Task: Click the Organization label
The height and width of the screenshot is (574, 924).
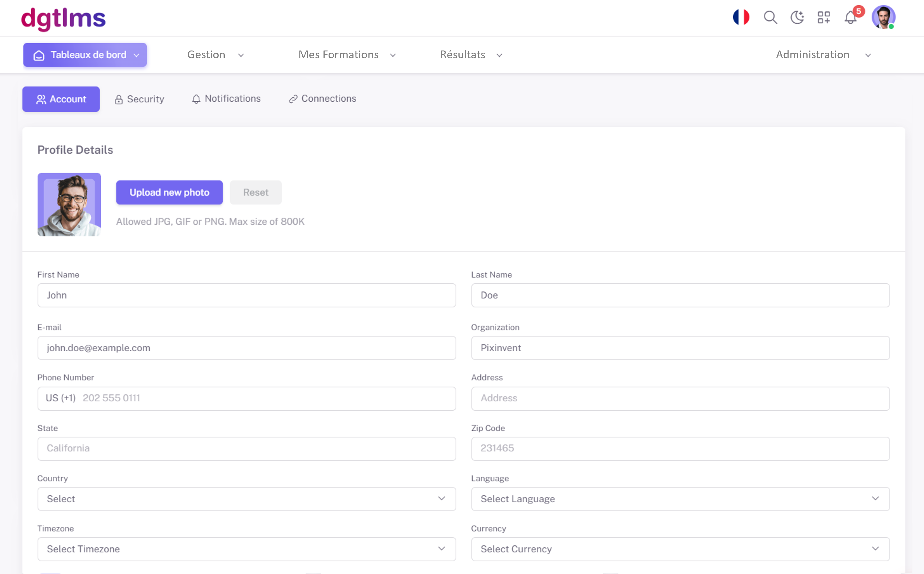Action: point(495,328)
